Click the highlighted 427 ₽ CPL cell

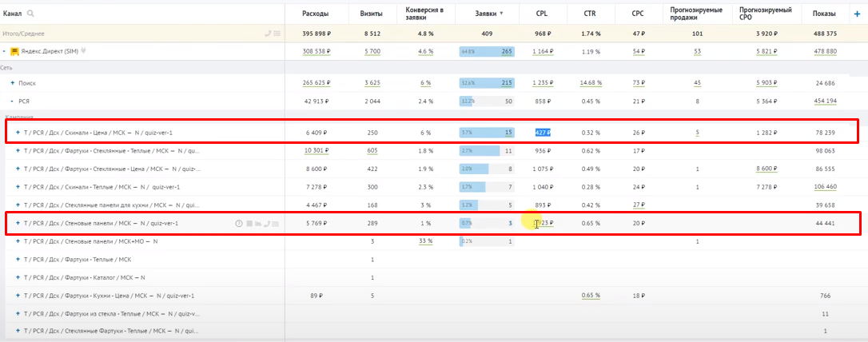(542, 133)
